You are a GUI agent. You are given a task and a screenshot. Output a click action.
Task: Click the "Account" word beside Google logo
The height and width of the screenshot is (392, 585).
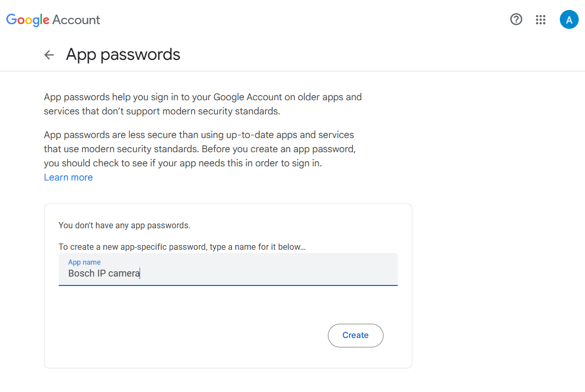(x=76, y=20)
